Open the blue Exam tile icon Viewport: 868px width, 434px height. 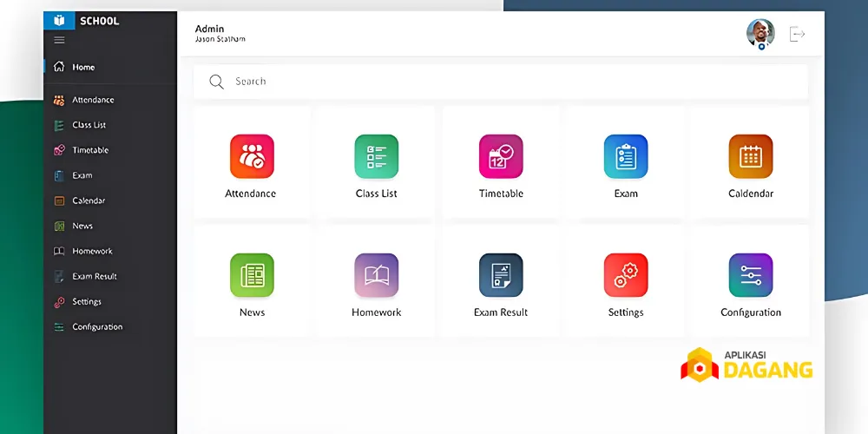click(x=626, y=156)
